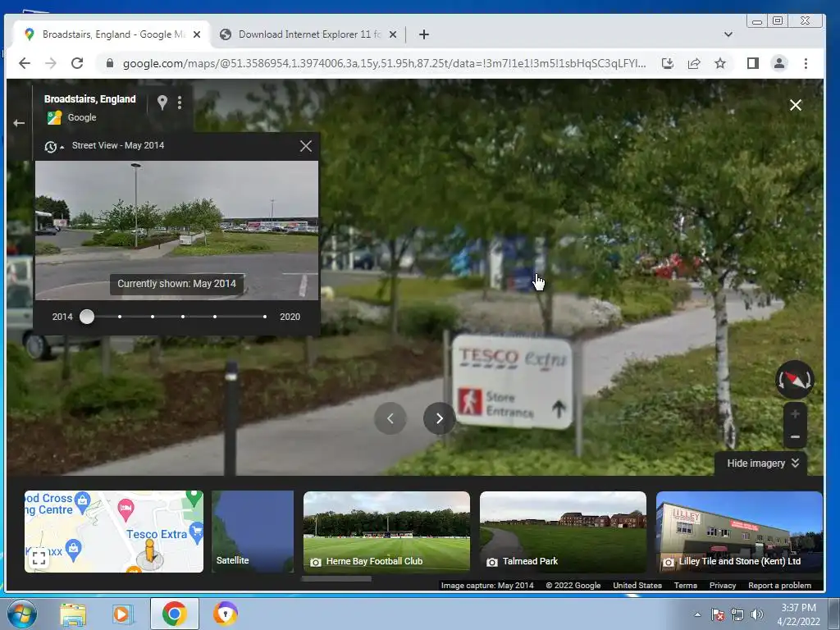Bookmark this page with star icon
Viewport: 840px width, 630px height.
click(x=720, y=63)
